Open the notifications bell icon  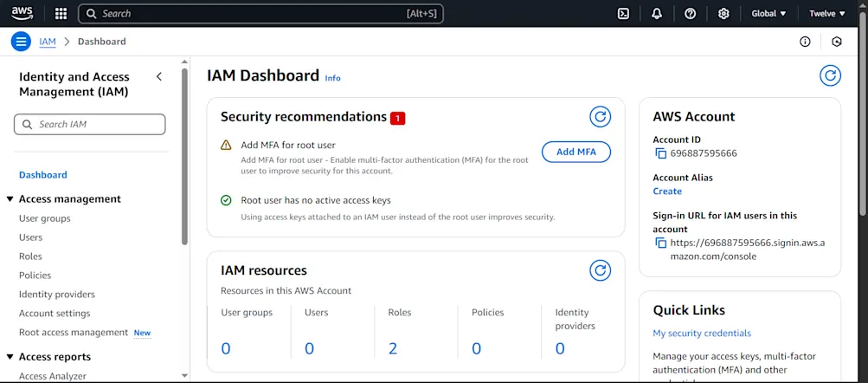pyautogui.click(x=657, y=14)
